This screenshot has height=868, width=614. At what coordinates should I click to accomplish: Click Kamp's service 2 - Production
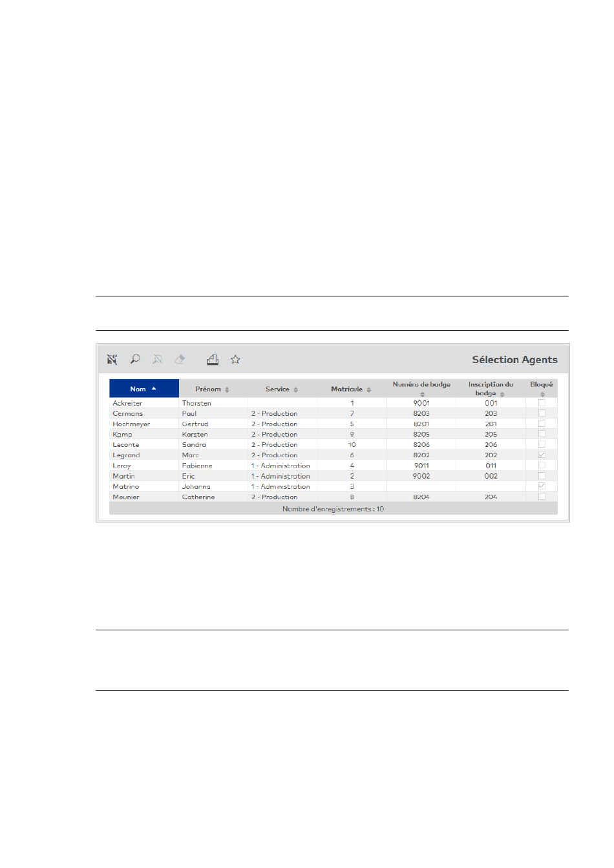pos(275,434)
